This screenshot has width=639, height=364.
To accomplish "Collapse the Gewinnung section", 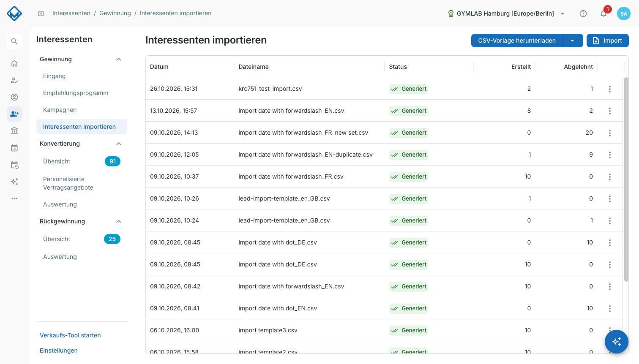I will click(x=119, y=59).
